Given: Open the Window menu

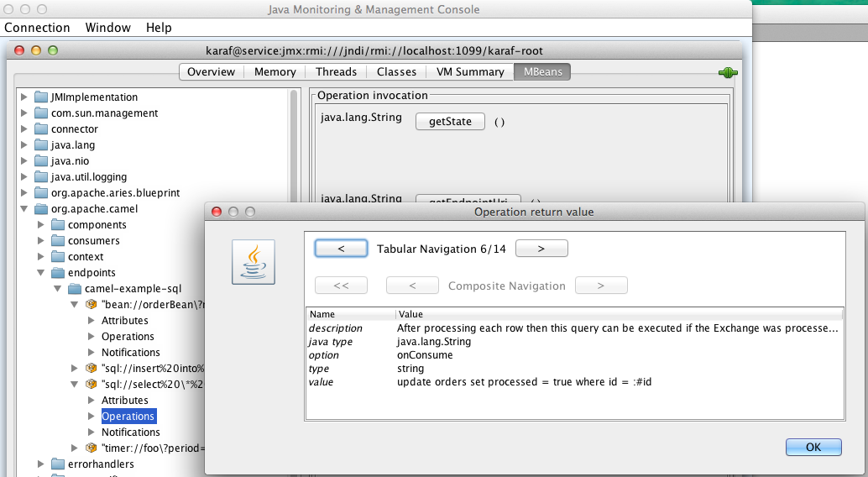Looking at the screenshot, I should point(108,28).
